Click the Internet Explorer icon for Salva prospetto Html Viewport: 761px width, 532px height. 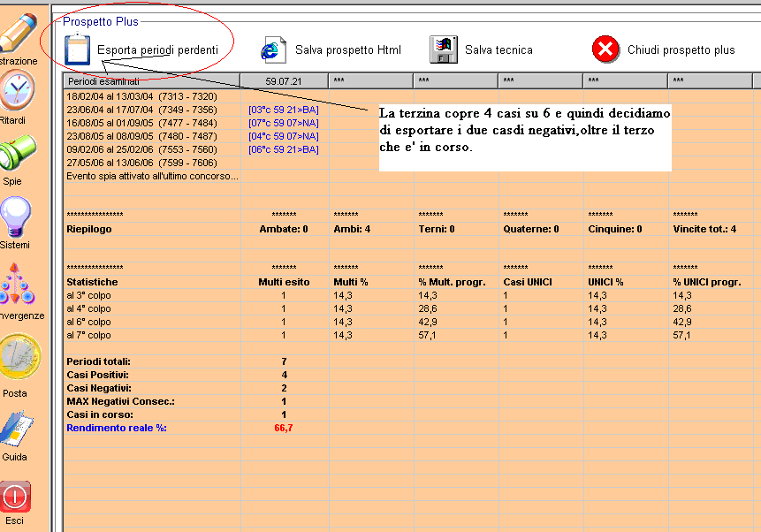pos(273,49)
